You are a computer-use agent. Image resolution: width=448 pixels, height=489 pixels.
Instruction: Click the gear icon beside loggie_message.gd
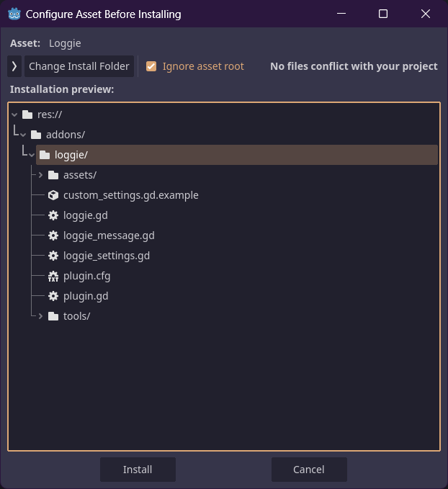(x=53, y=235)
